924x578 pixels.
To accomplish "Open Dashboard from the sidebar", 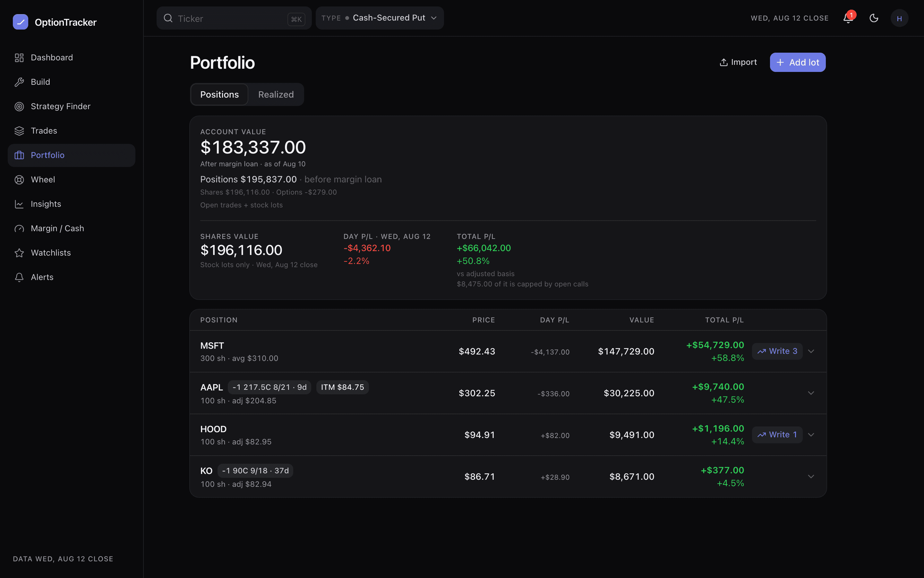I will (x=72, y=58).
